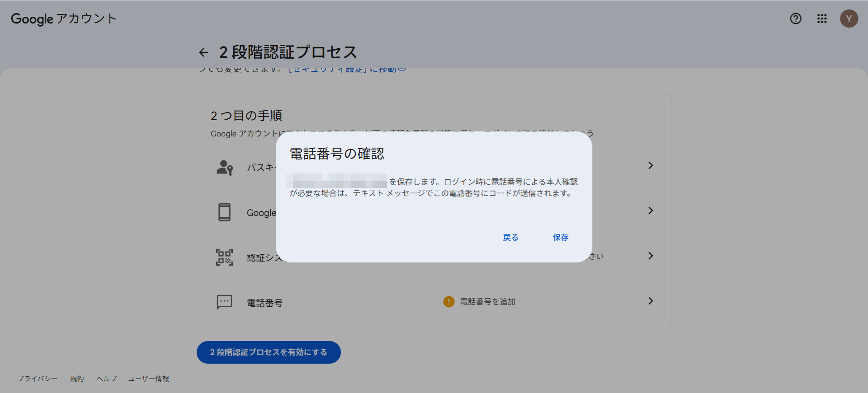Click the help question mark icon
This screenshot has height=393, width=868.
(796, 19)
